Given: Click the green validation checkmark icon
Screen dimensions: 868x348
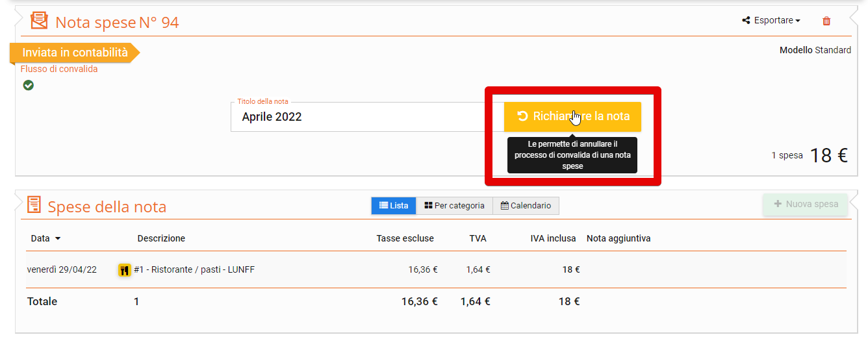Looking at the screenshot, I should [28, 85].
